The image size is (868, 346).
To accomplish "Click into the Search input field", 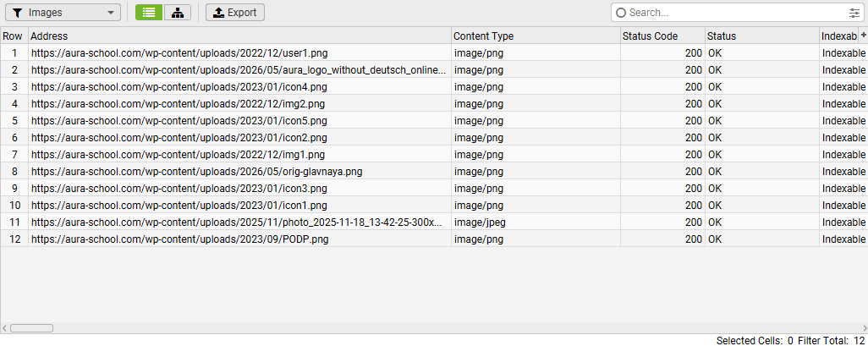I will coord(737,13).
